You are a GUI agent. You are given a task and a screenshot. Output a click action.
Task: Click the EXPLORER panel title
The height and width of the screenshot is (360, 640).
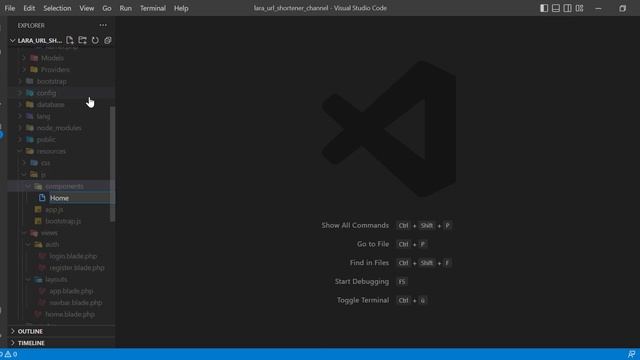click(31, 25)
